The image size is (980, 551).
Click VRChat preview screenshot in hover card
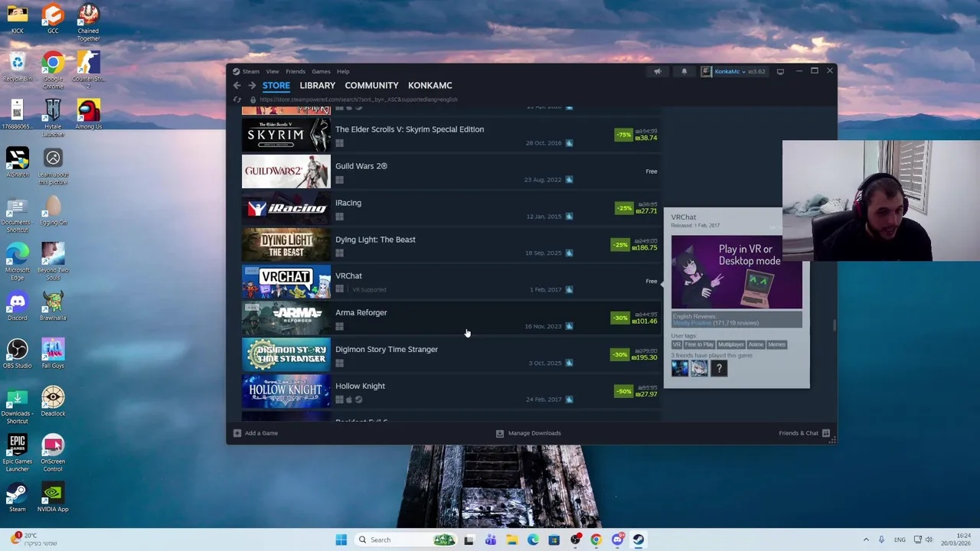(x=737, y=272)
